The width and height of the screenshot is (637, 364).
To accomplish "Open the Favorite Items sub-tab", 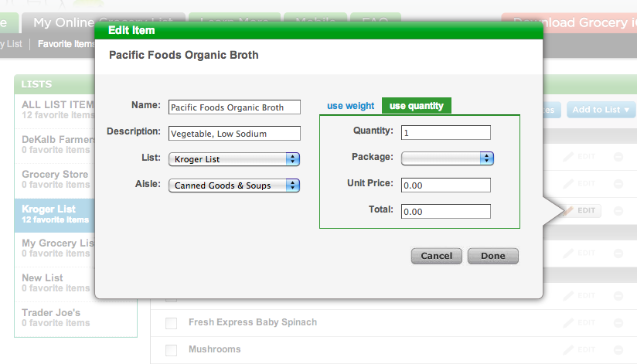I will tap(66, 44).
